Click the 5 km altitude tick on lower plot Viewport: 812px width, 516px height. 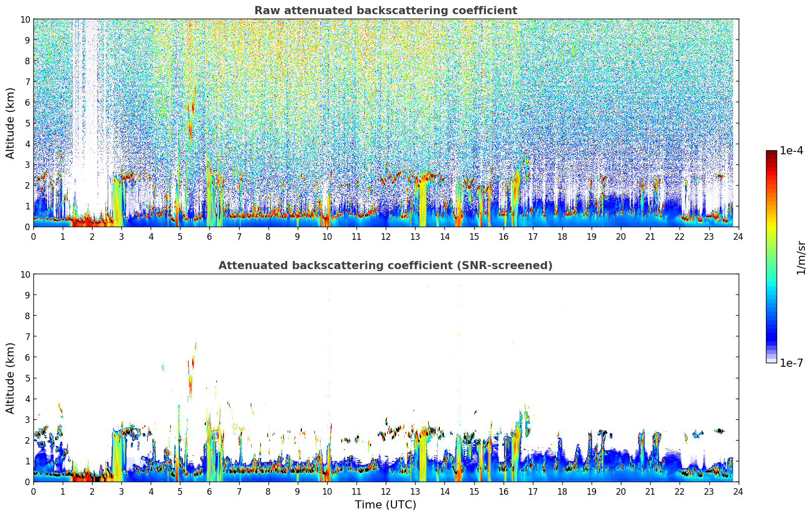[27, 378]
